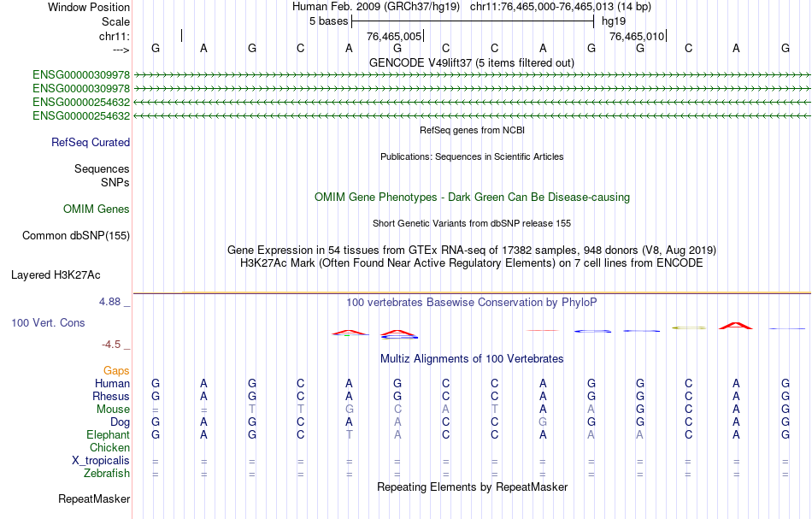The height and width of the screenshot is (519, 812).
Task: Click the ---> sequence direction label
Action: (121, 50)
